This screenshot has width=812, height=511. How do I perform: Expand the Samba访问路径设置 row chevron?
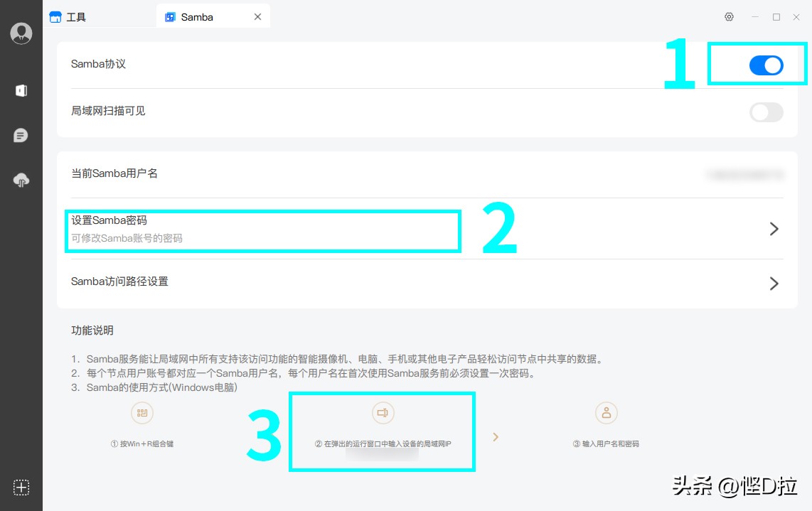pyautogui.click(x=774, y=284)
